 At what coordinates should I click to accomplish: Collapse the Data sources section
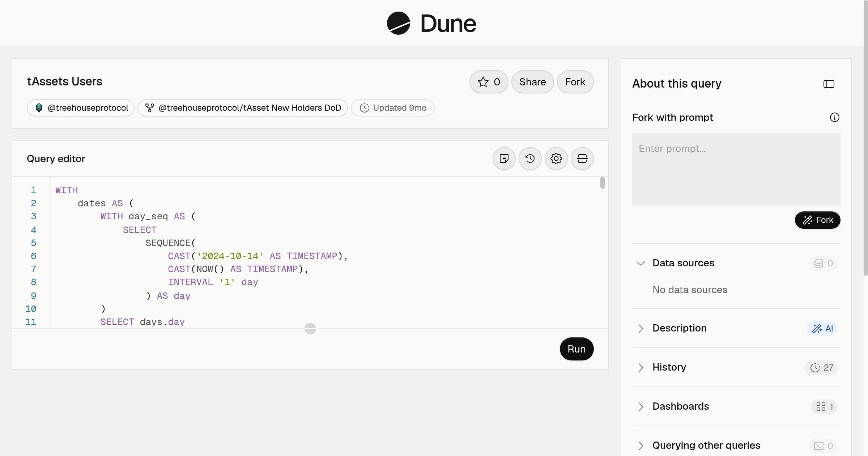click(641, 263)
